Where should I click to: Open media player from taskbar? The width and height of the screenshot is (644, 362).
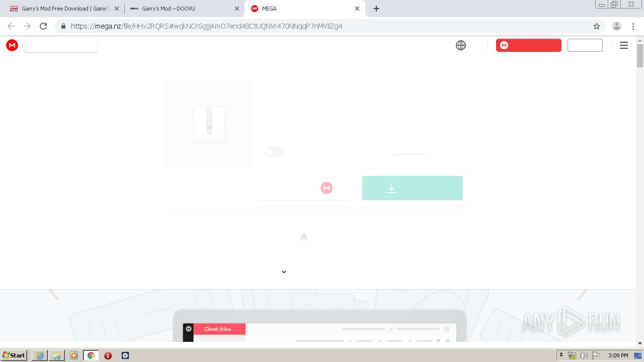click(74, 355)
